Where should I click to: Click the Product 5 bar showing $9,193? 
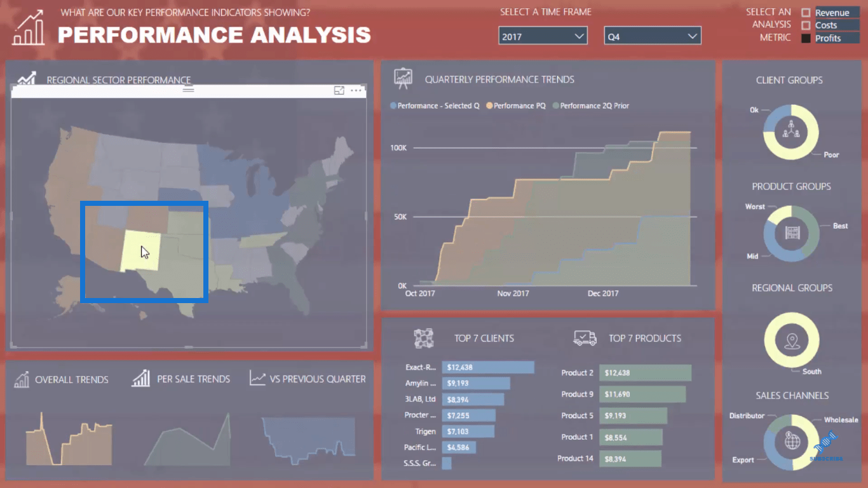634,416
